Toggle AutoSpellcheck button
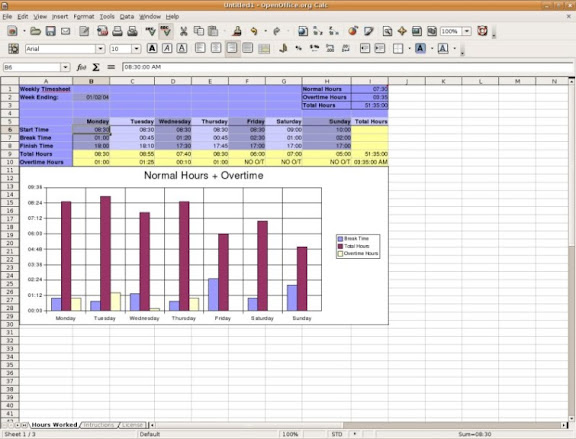Image resolution: width=576 pixels, height=439 pixels. point(166,31)
